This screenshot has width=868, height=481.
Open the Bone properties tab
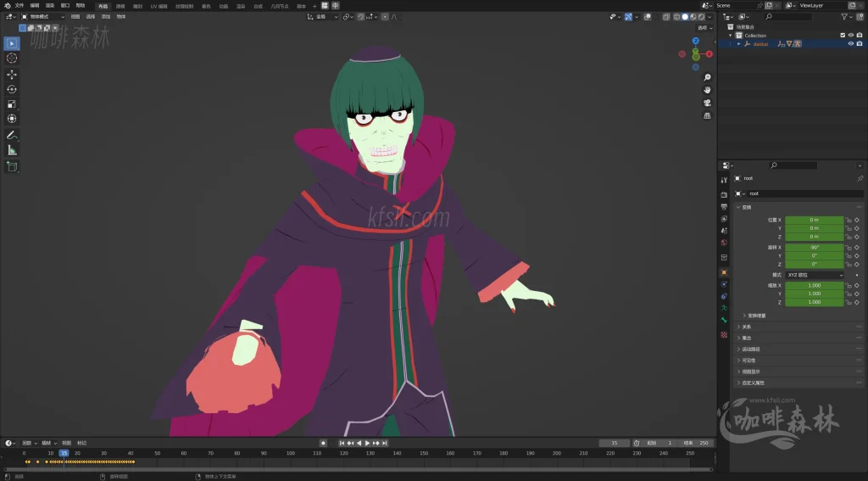(724, 321)
